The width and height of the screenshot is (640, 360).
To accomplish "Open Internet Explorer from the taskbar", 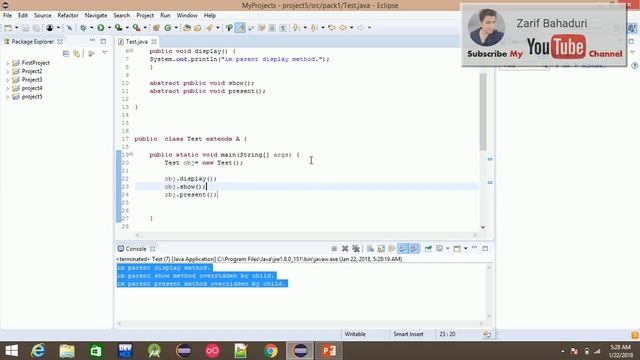I will (x=38, y=351).
